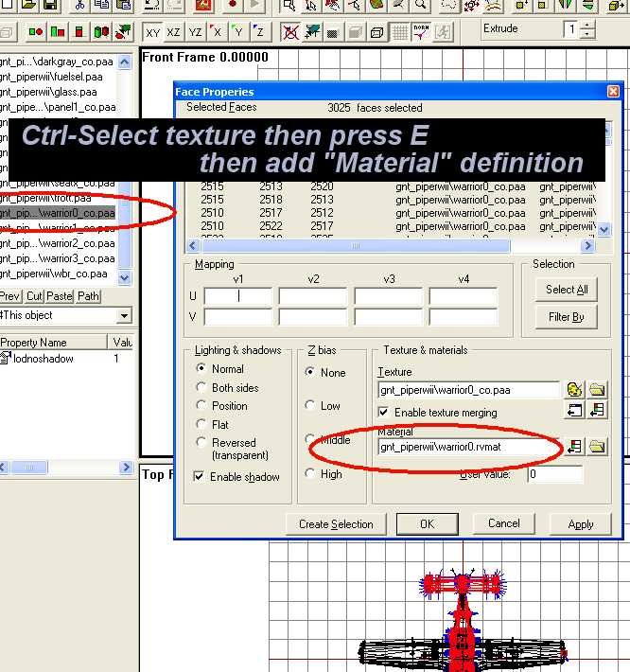Click the material import icon beside Material field

pyautogui.click(x=574, y=446)
